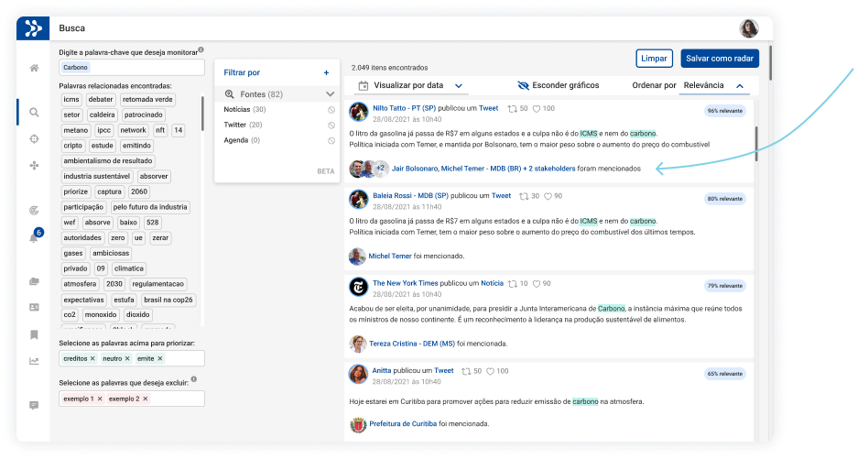Screen dimensions: 868x459
Task: Open the bookmark sidebar icon
Action: 34,334
